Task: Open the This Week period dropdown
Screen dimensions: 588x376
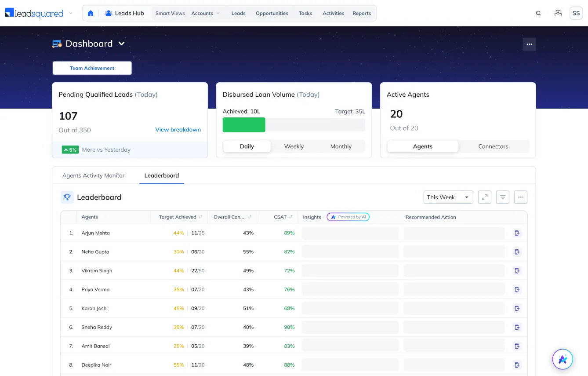Action: (x=448, y=197)
